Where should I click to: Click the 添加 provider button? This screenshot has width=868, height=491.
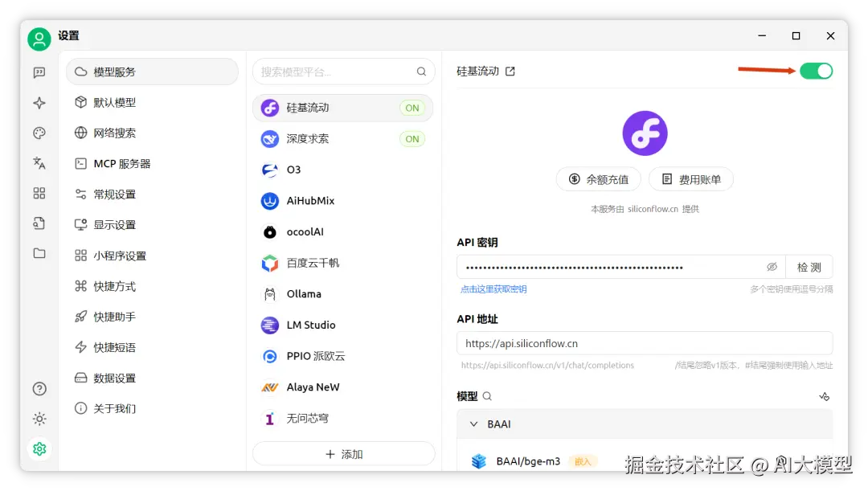pyautogui.click(x=344, y=454)
